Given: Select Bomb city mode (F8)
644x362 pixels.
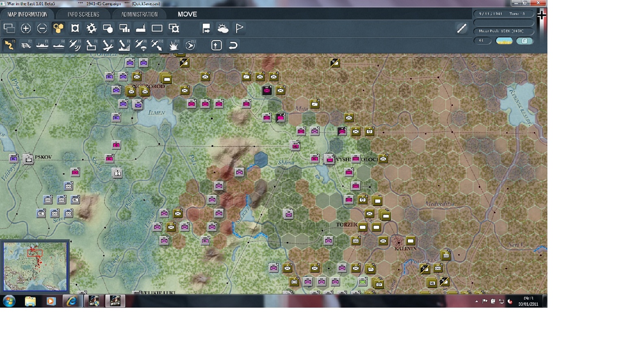Looking at the screenshot, I should click(124, 45).
